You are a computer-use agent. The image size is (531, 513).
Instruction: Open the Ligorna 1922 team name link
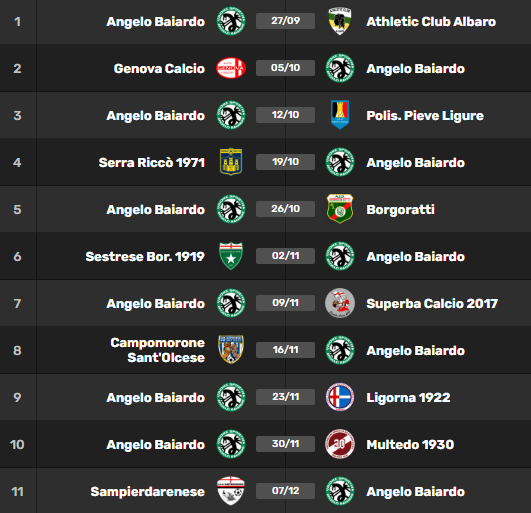point(408,398)
